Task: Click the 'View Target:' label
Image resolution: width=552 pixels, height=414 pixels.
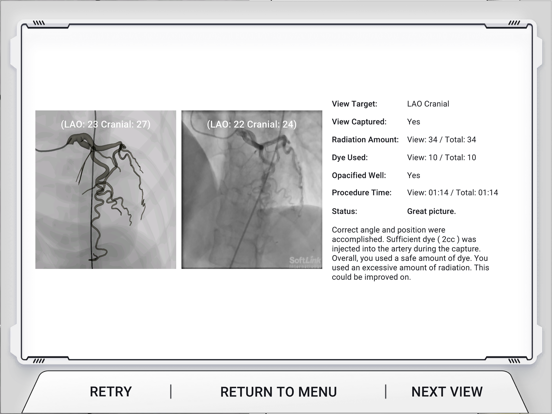Action: (354, 104)
